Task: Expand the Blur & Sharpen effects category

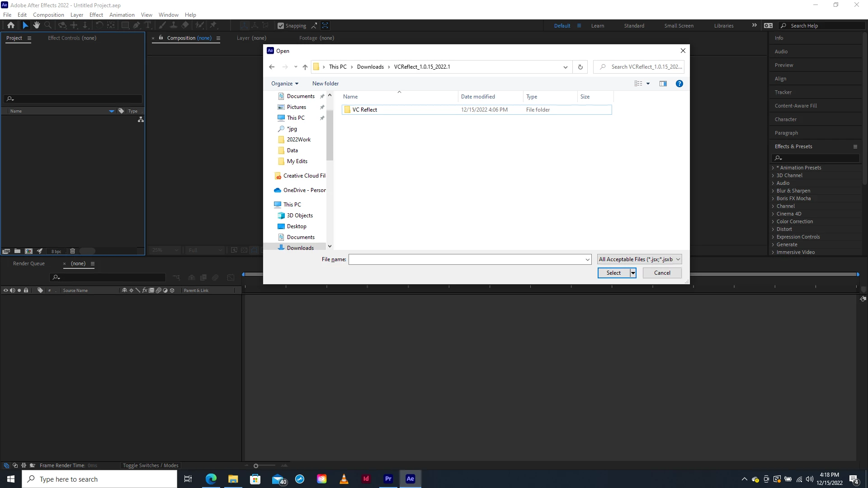Action: [x=773, y=191]
